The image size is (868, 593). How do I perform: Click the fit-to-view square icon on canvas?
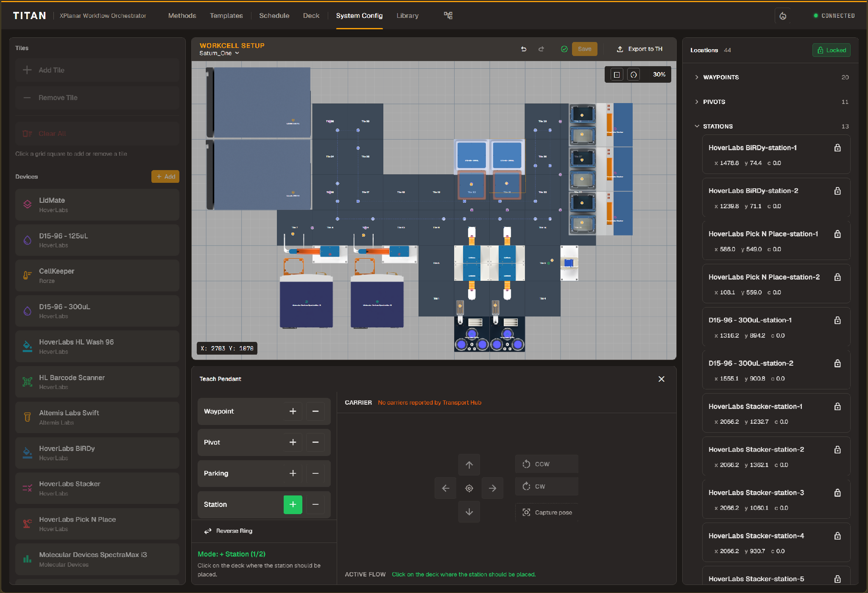[x=617, y=75]
